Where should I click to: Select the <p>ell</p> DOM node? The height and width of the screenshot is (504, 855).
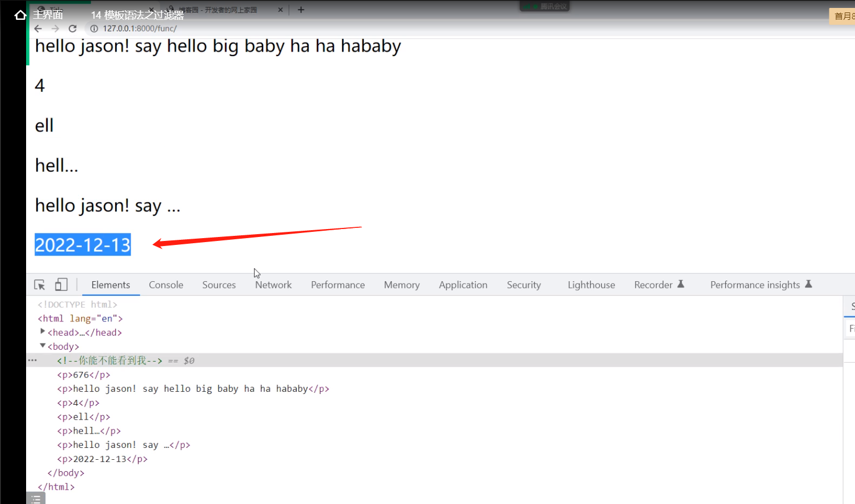pyautogui.click(x=83, y=417)
